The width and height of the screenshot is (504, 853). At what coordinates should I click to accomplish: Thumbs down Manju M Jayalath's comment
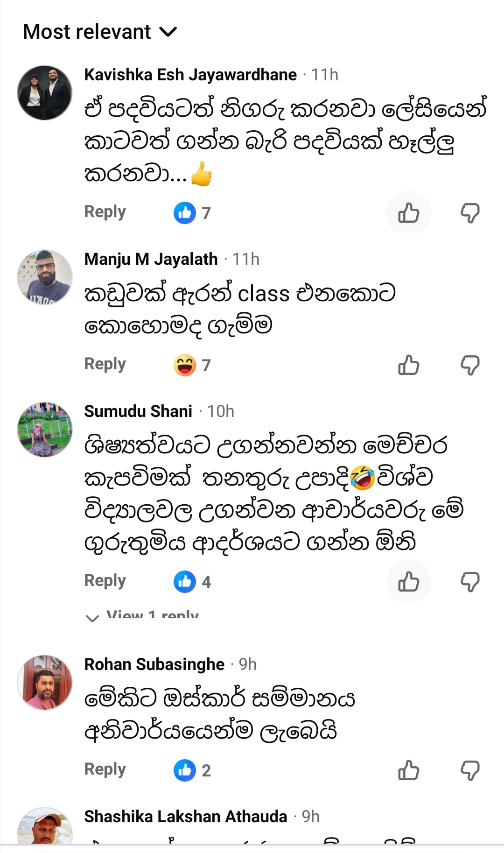470,365
